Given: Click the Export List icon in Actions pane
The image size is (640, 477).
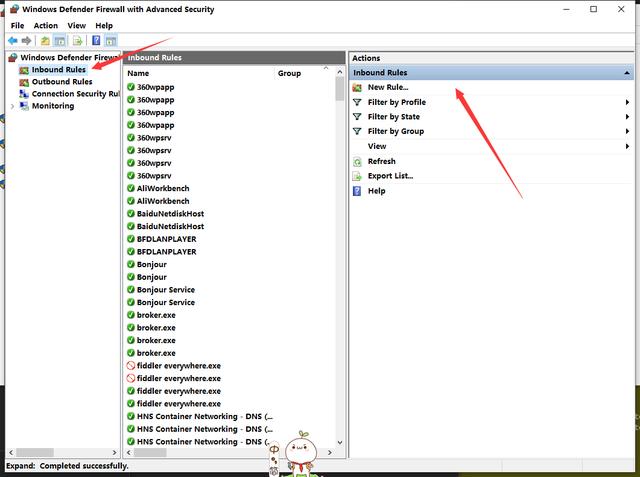Looking at the screenshot, I should click(357, 176).
